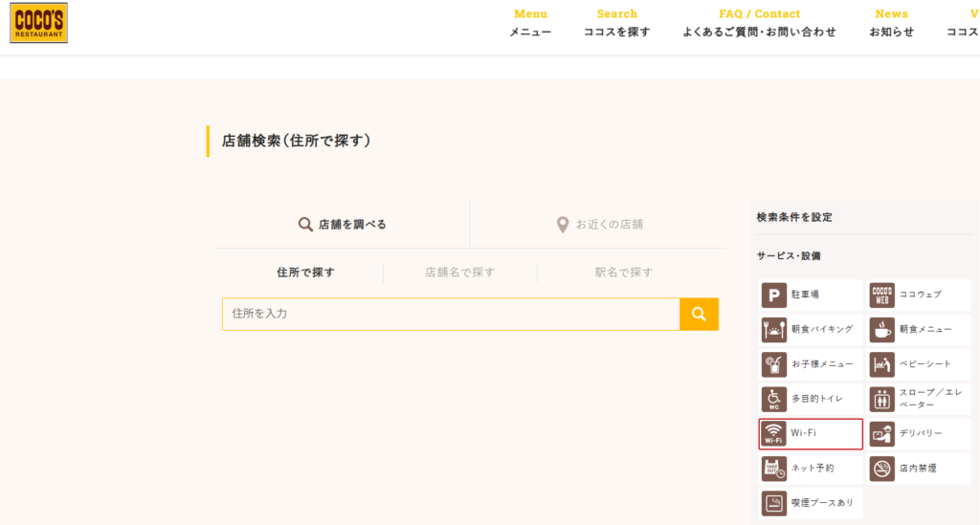Focus the 住所を入力 address field
The height and width of the screenshot is (525, 980).
(452, 314)
